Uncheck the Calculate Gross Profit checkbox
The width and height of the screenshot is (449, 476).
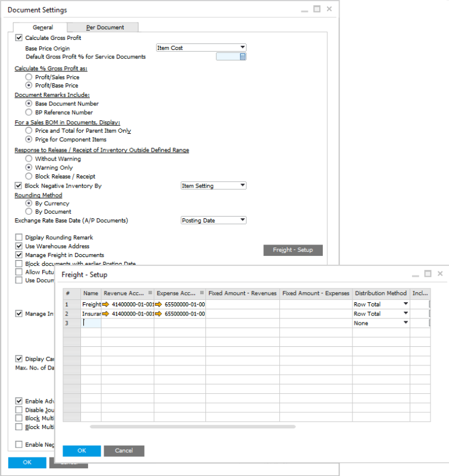pyautogui.click(x=18, y=38)
